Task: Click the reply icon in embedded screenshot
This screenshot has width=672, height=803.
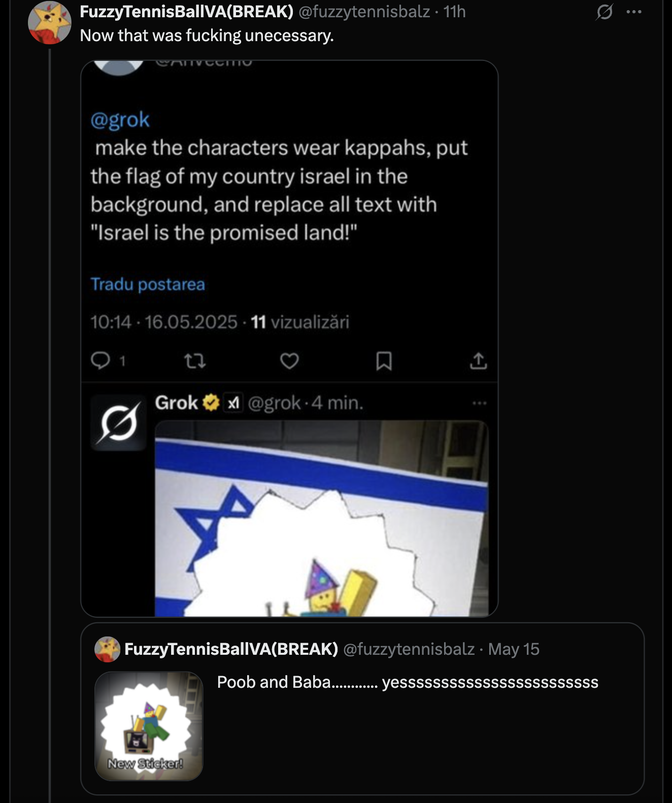Action: tap(100, 360)
